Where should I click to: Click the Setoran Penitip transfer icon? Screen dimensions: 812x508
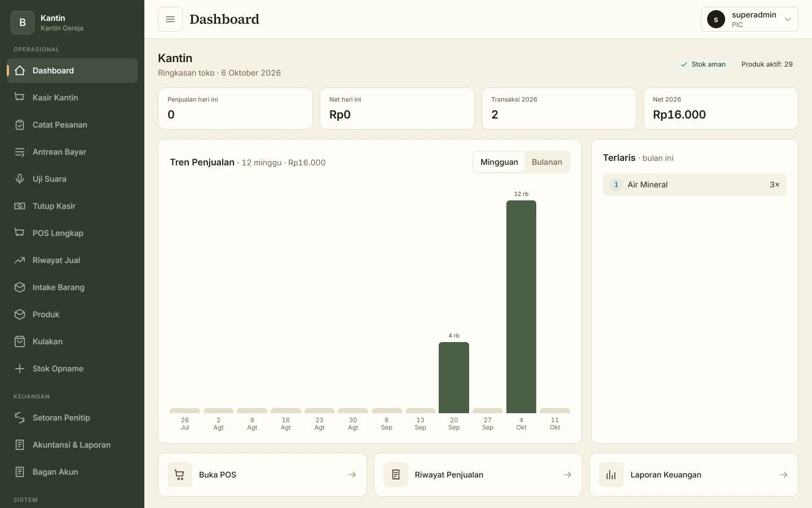20,418
